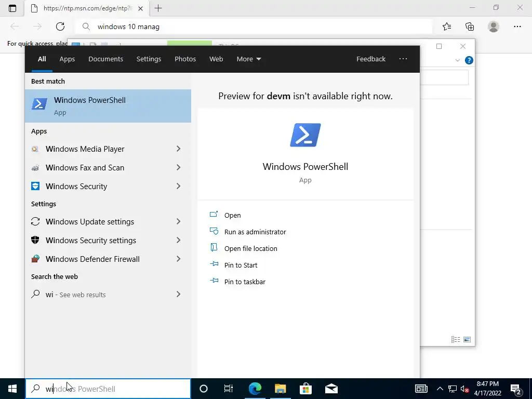Viewport: 532px width, 399px height.
Task: Close the ntp.msn.com browser tab
Action: tap(140, 8)
